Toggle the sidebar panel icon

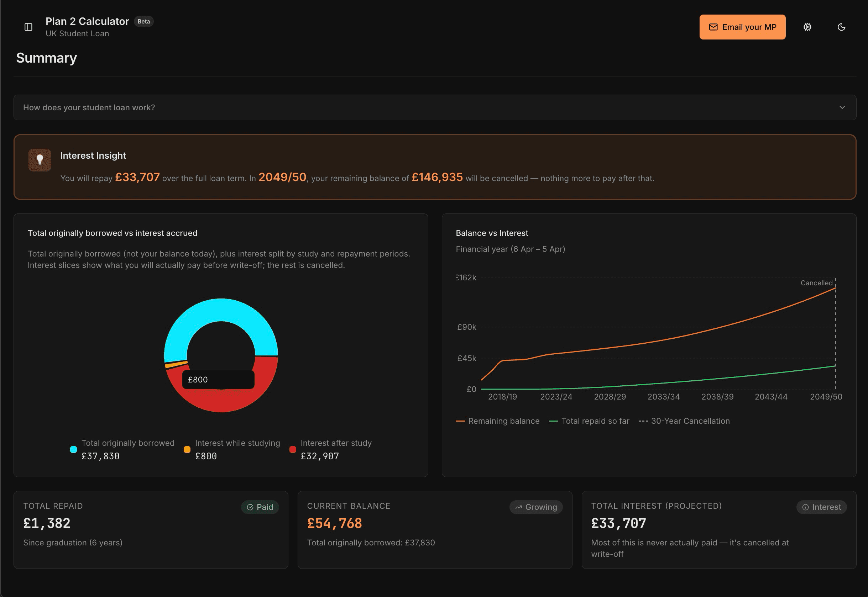[x=28, y=27]
